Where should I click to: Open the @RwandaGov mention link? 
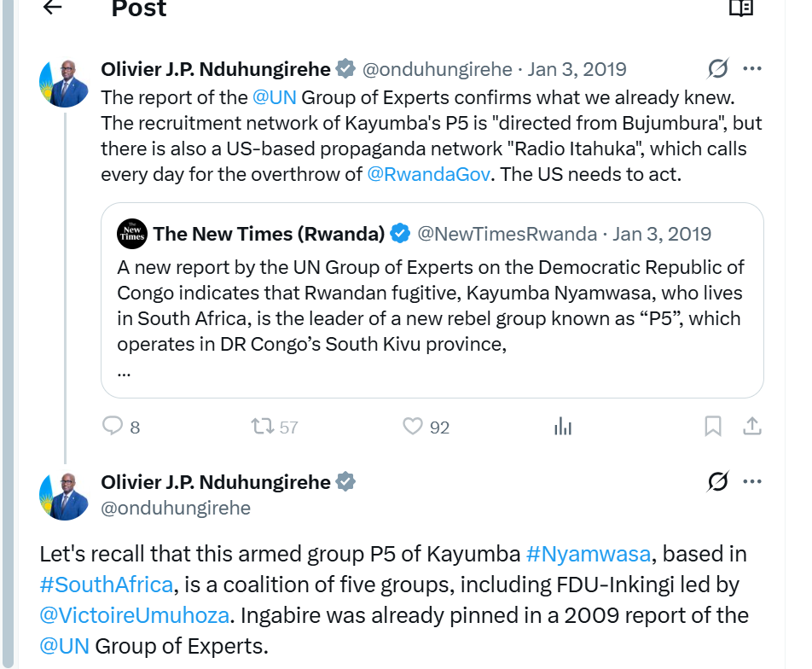tap(431, 174)
